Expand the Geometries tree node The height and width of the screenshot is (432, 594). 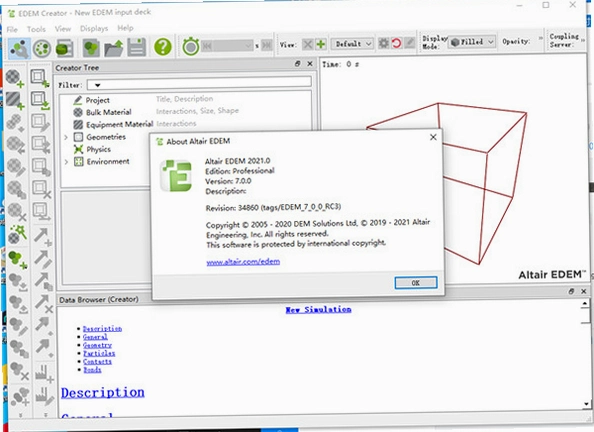tap(66, 137)
